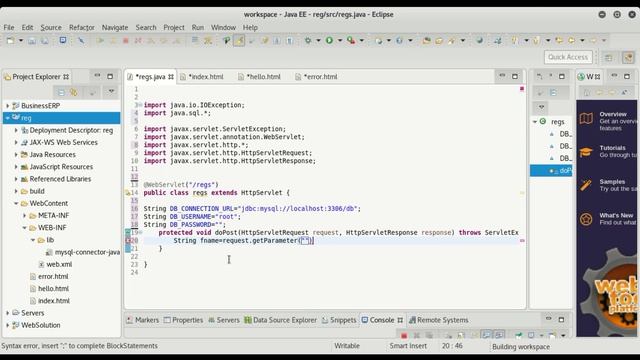The image size is (640, 360).
Task: Open the New file dropdown arrow
Action: [20, 40]
